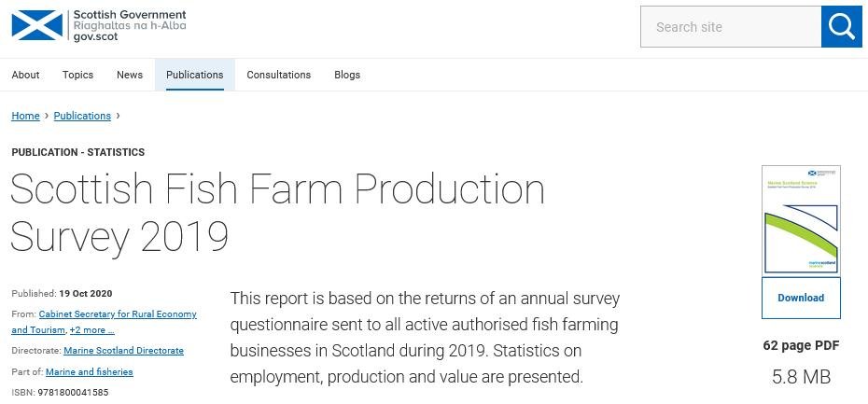Image resolution: width=868 pixels, height=404 pixels.
Task: Type in the Search site field
Action: (730, 26)
